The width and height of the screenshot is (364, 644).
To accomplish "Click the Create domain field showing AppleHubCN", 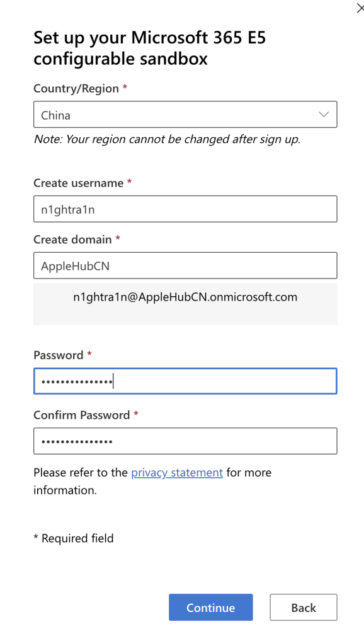I will click(x=185, y=265).
